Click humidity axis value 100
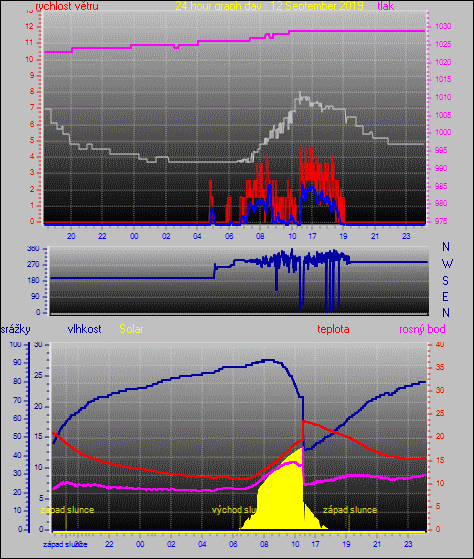Viewport: 474px width, 559px height. pos(15,345)
